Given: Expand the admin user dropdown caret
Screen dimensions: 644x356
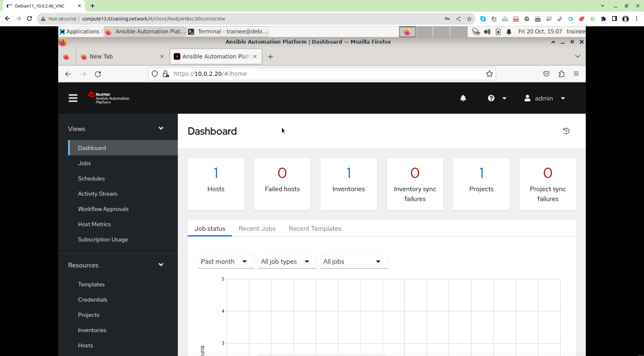Looking at the screenshot, I should point(563,98).
